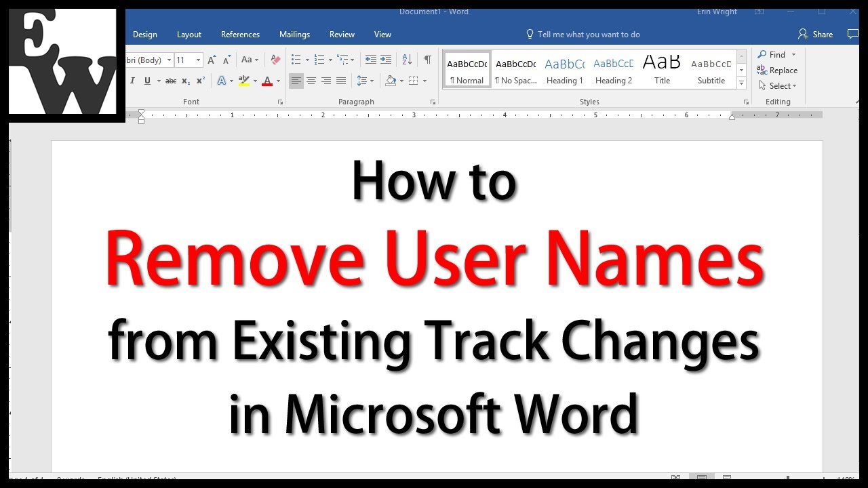Toggle italic formatting

[x=132, y=81]
